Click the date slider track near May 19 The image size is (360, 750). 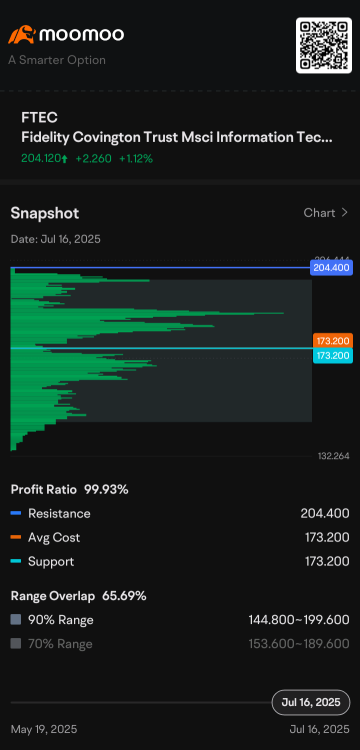coord(29,703)
